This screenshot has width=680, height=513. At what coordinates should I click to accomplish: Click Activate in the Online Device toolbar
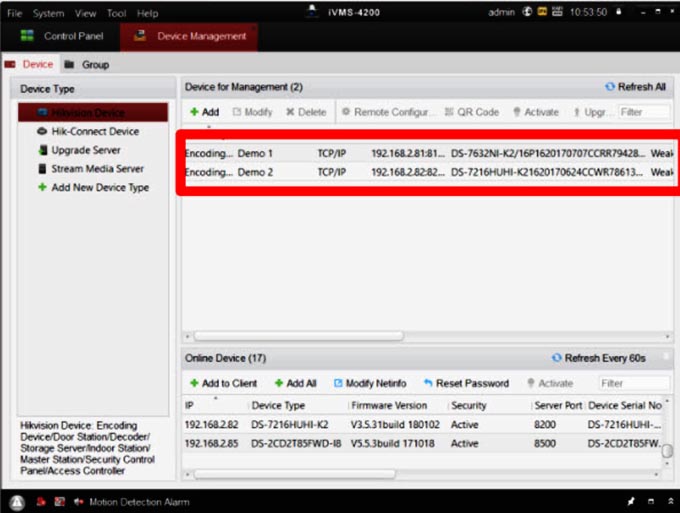550,383
